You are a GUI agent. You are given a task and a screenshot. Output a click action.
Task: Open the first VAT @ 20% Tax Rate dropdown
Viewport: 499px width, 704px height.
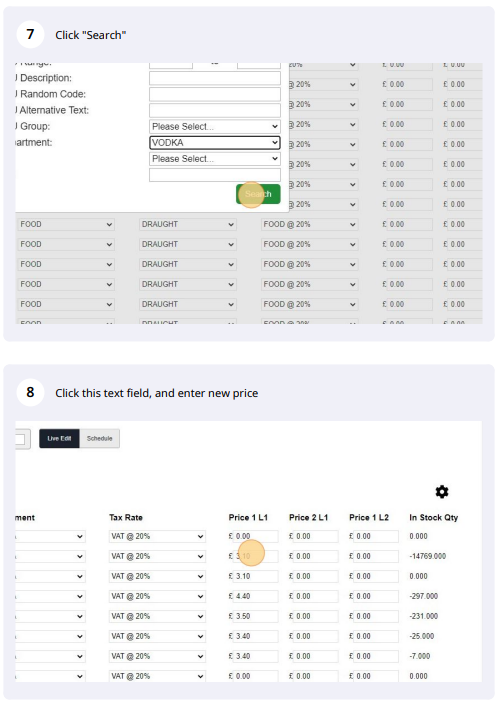(x=157, y=537)
